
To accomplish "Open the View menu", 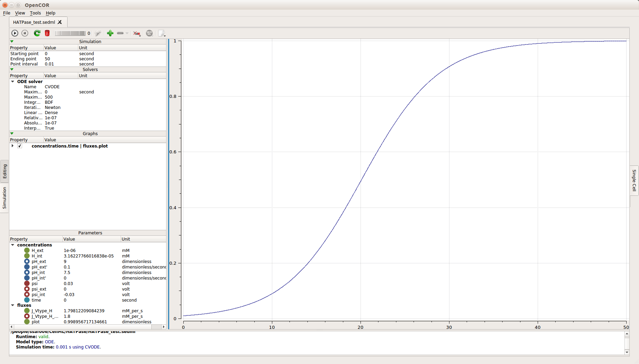I will (x=20, y=13).
